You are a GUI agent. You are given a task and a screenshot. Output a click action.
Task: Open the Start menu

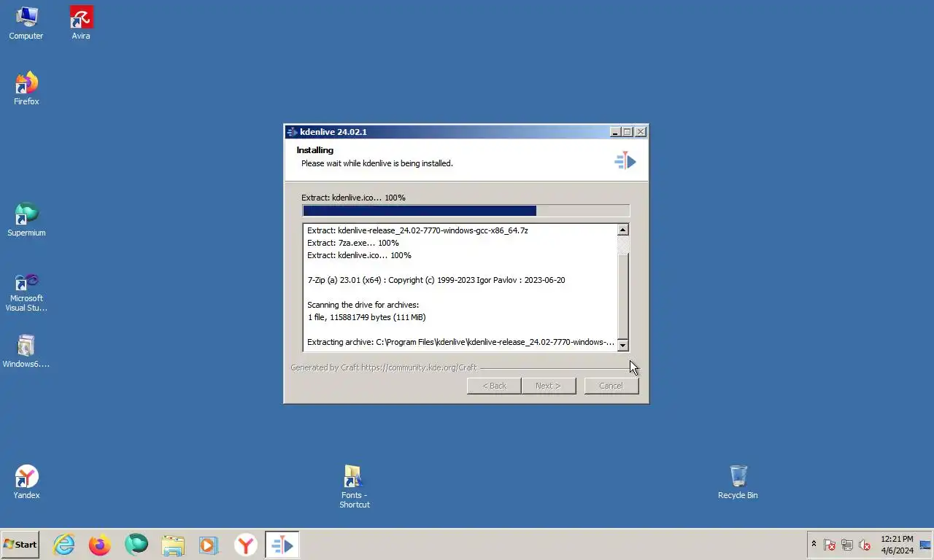pos(20,545)
